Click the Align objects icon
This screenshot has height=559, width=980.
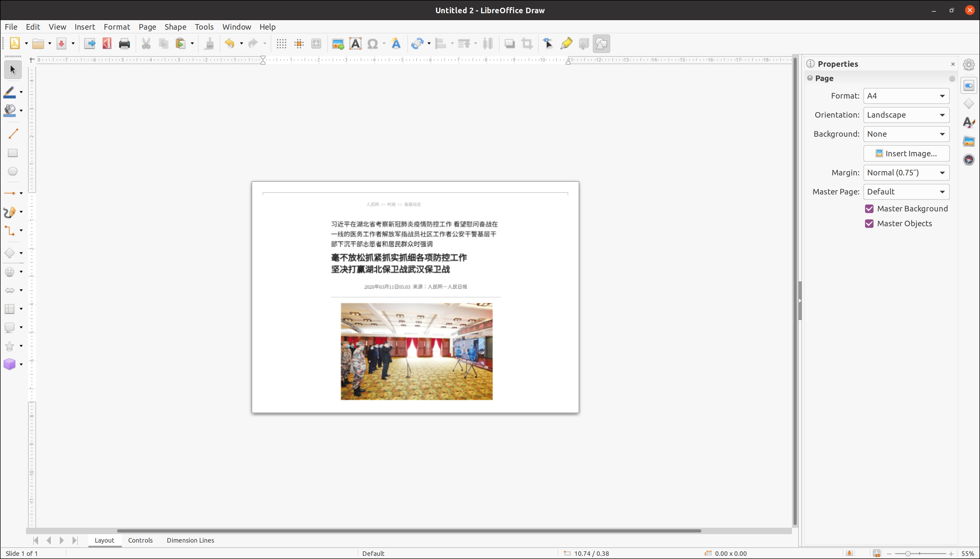(x=440, y=43)
